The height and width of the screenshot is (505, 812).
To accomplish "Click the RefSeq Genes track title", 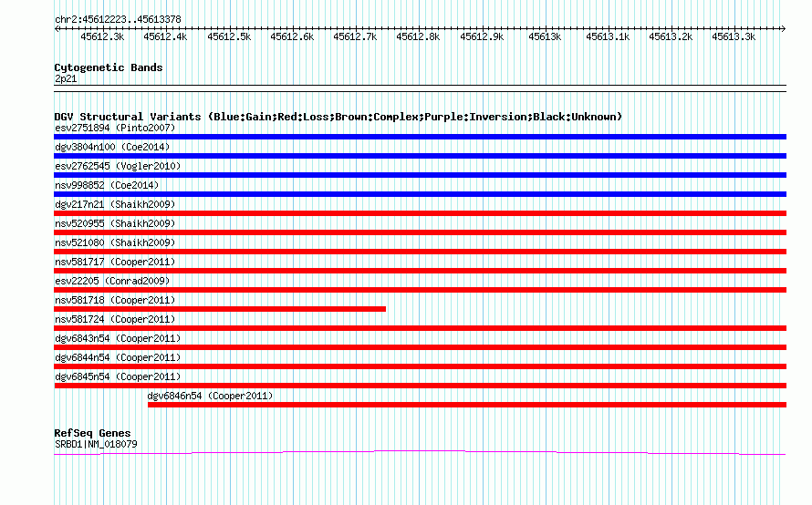I will 92,433.
